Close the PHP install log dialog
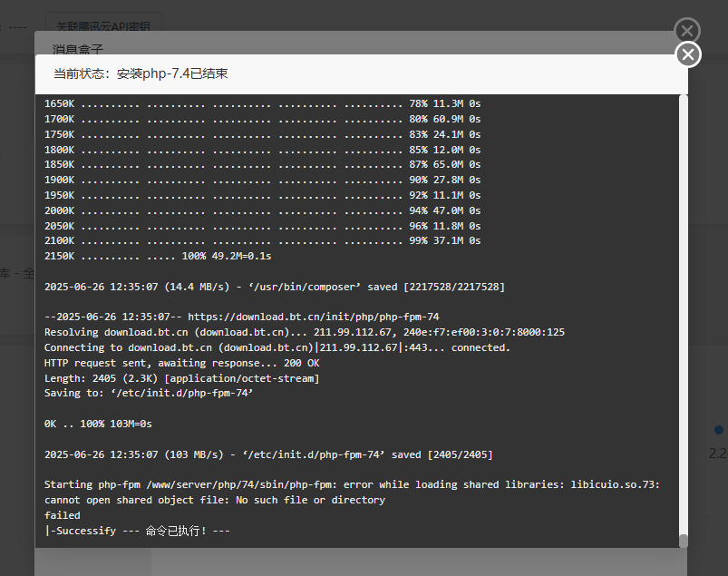The width and height of the screenshot is (728, 576). (x=688, y=54)
